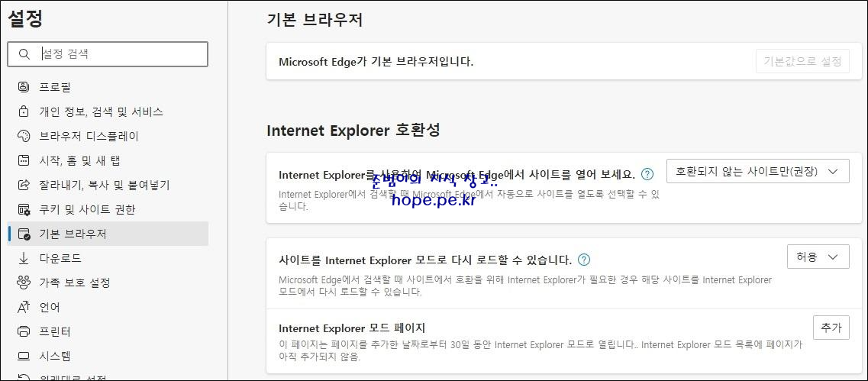
Task: Click the search magnifier icon in settings
Action: pyautogui.click(x=24, y=54)
